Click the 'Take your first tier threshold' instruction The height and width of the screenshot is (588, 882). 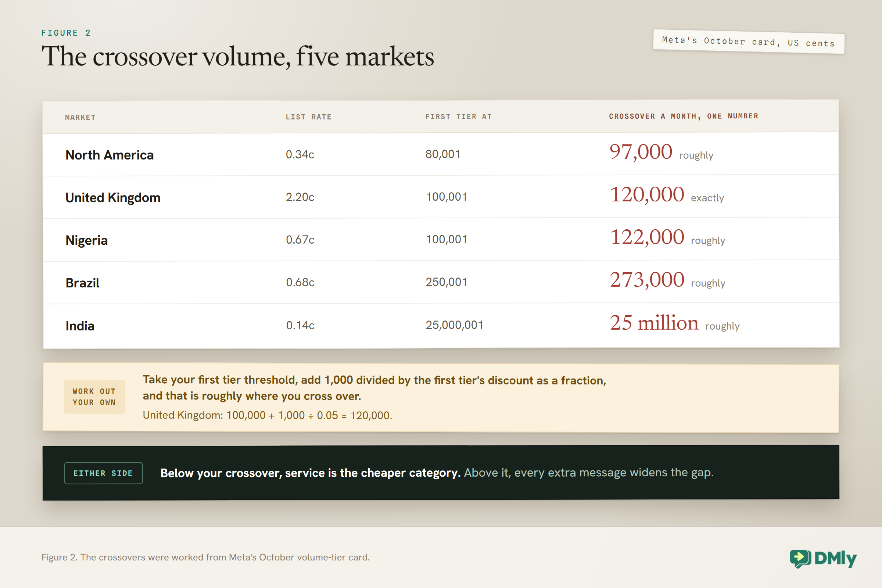(x=374, y=388)
